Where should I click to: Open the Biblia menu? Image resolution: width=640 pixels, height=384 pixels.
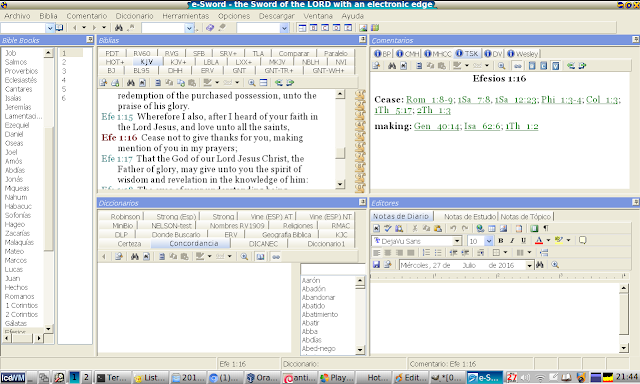pos(48,16)
